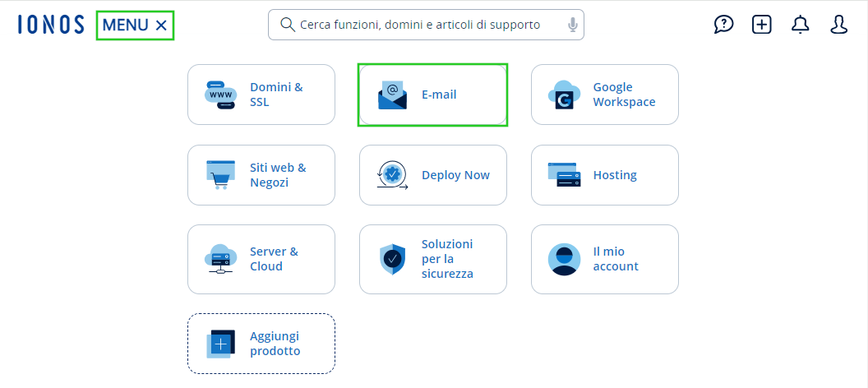The height and width of the screenshot is (388, 868).
Task: Click the Aggiungi prodotto plus icon
Action: [221, 344]
